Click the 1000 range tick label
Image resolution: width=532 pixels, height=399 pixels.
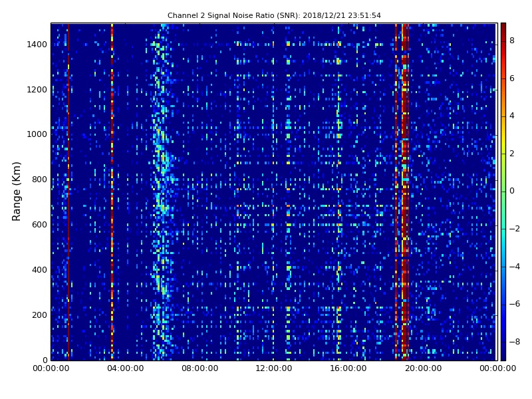point(37,134)
